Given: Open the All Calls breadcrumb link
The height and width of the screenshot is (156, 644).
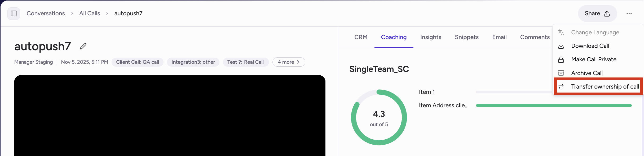Looking at the screenshot, I should [x=89, y=13].
